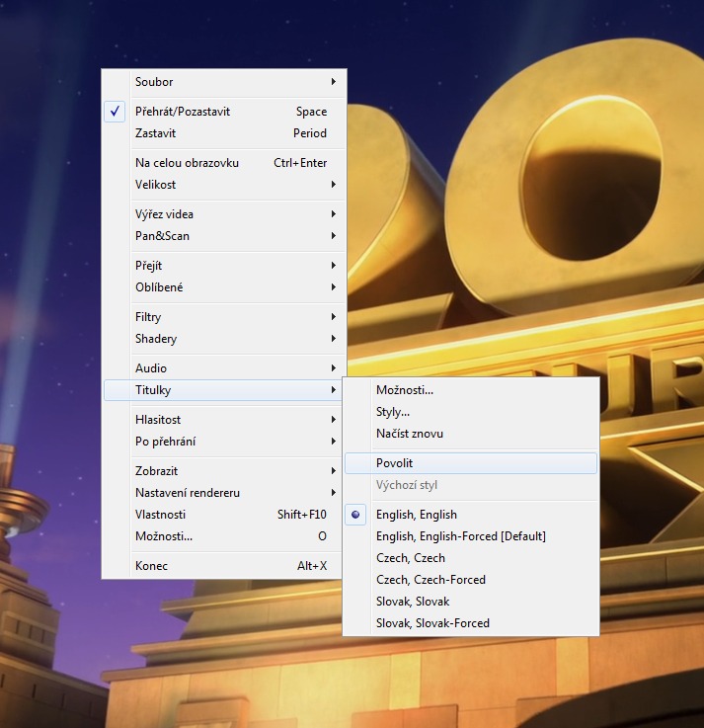The width and height of the screenshot is (704, 728).
Task: Open the Zobrazit view submenu
Action: [x=223, y=471]
